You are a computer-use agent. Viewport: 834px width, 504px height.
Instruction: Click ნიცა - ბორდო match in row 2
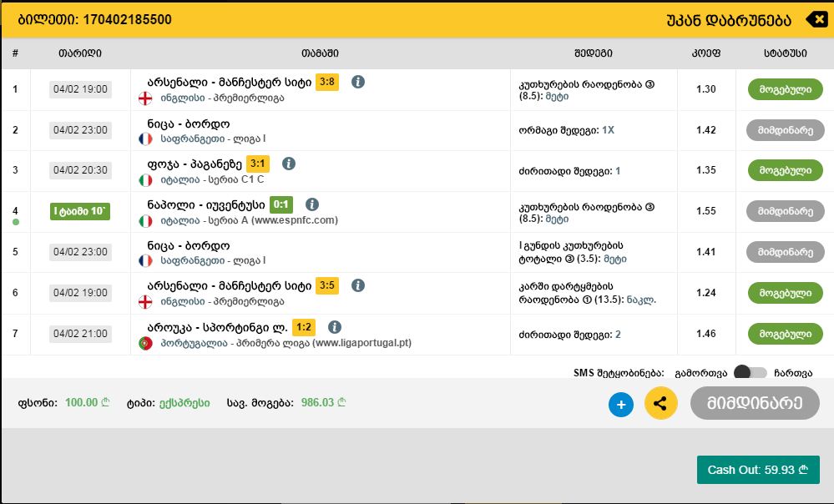click(189, 123)
